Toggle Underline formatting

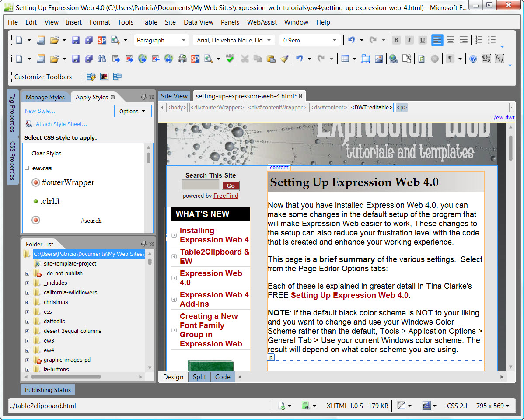pos(423,40)
